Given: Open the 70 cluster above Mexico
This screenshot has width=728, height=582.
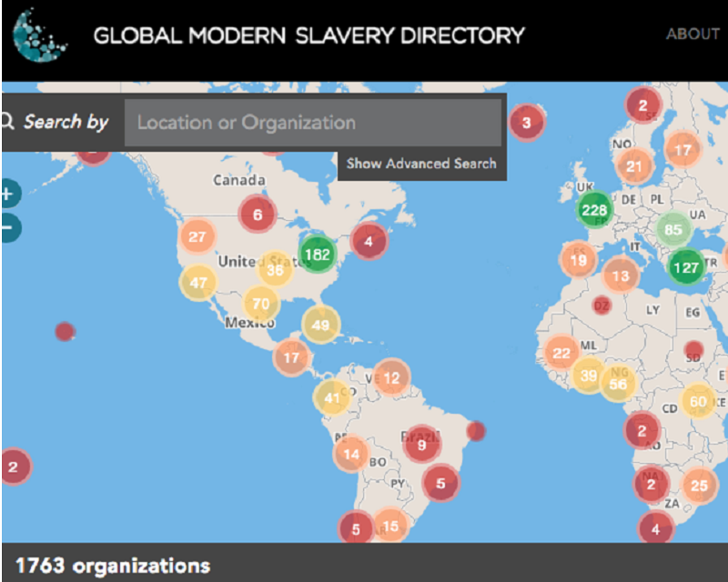Looking at the screenshot, I should pos(260,304).
